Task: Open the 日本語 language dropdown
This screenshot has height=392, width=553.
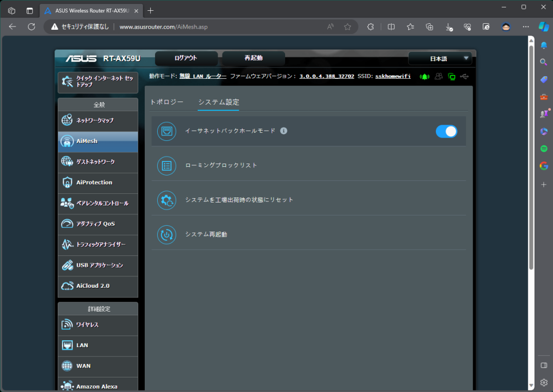Action: point(440,58)
